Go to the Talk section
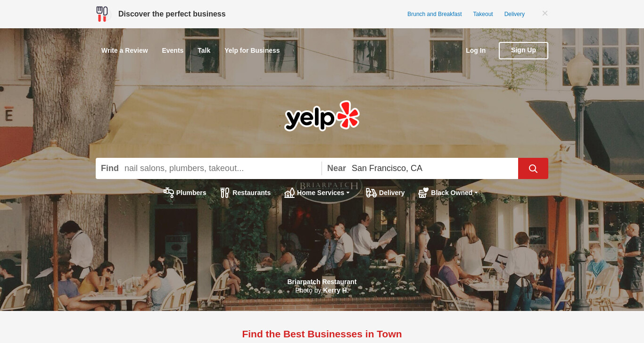Image resolution: width=644 pixels, height=343 pixels. (x=204, y=50)
